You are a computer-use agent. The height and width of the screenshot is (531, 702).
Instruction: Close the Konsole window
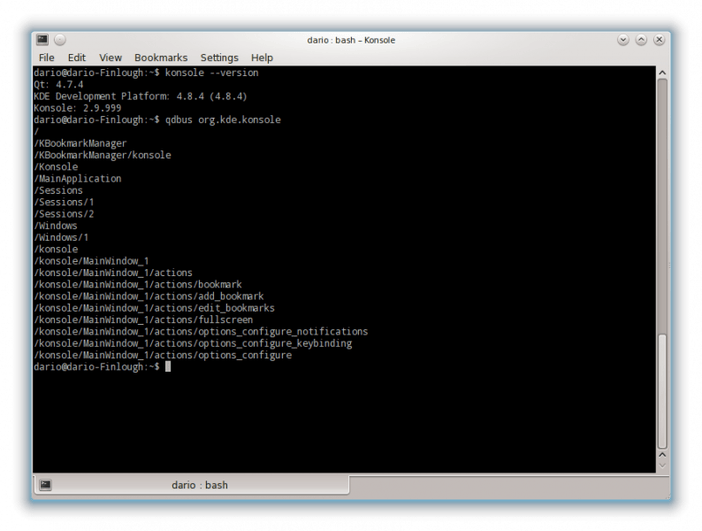[660, 39]
